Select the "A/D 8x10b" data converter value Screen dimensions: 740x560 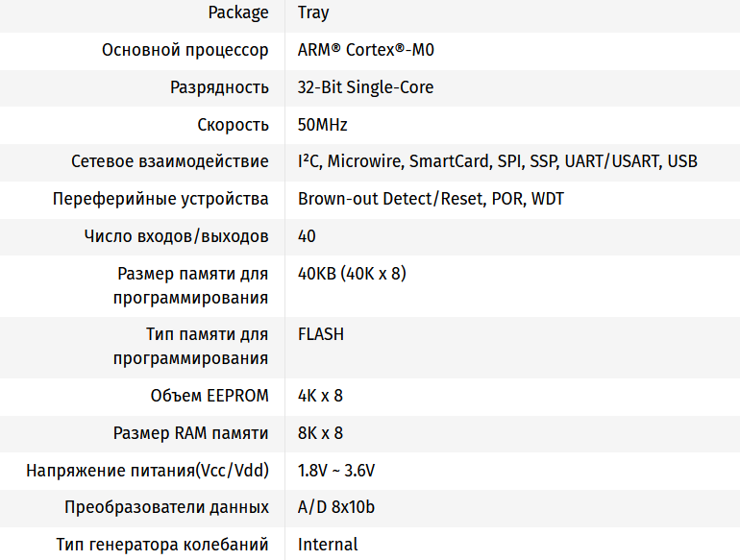336,507
